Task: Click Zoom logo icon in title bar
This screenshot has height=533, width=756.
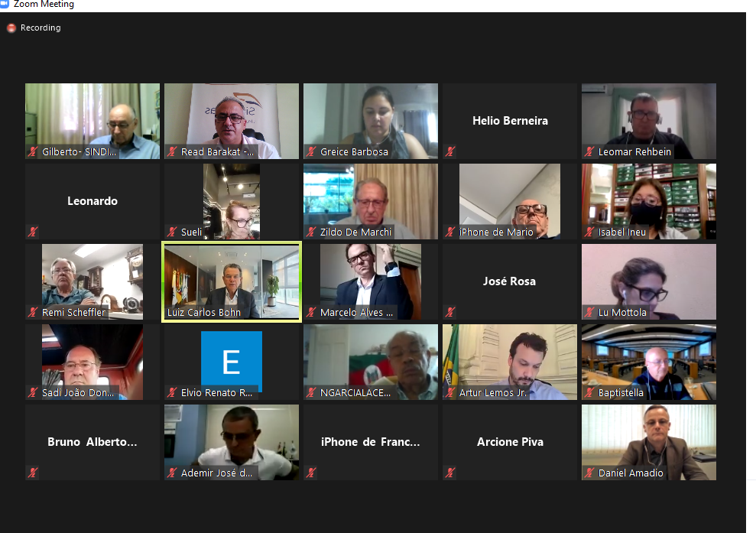Action: 5,4
